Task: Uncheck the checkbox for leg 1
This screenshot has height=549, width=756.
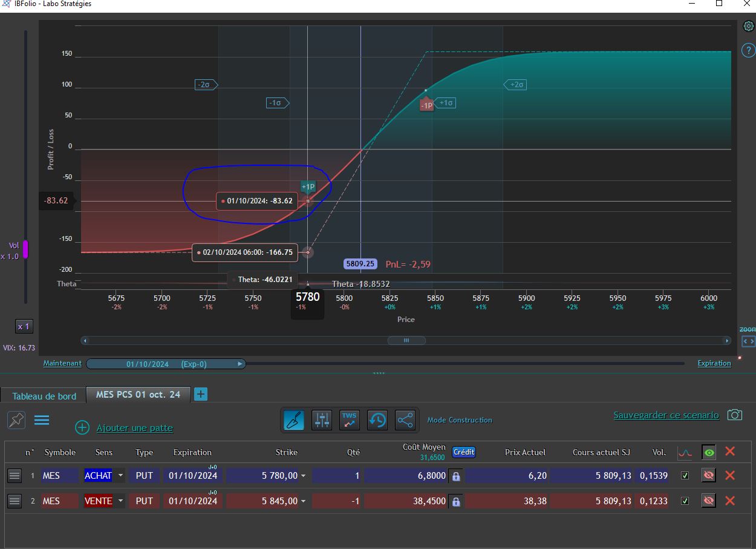Action: [685, 476]
